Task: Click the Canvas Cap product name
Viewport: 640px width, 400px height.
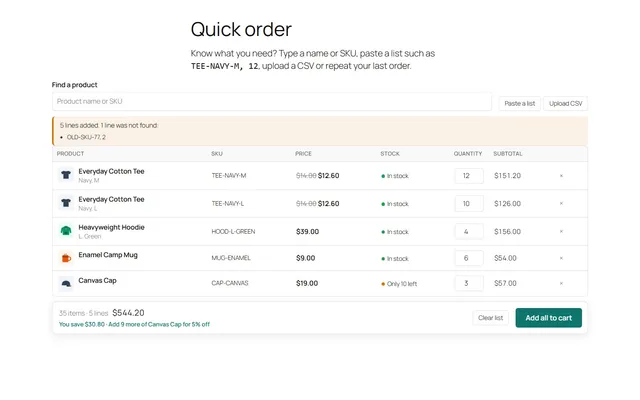Action: pos(97,280)
